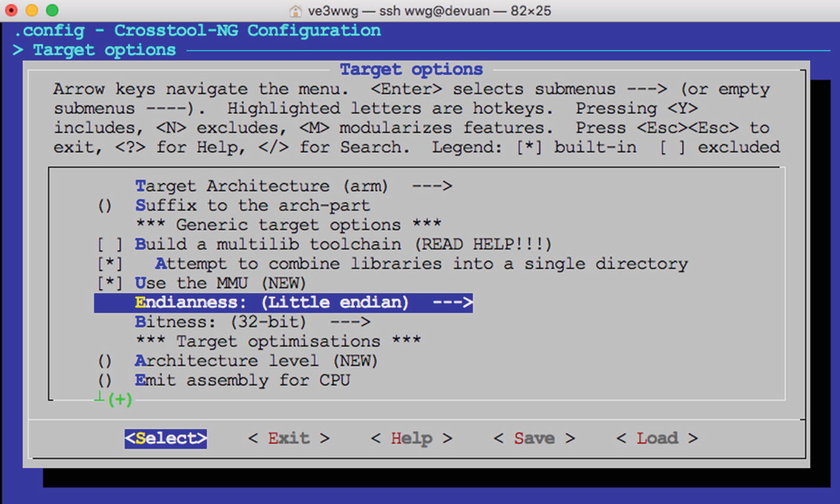Select Emit assembly for CPU entry

242,380
